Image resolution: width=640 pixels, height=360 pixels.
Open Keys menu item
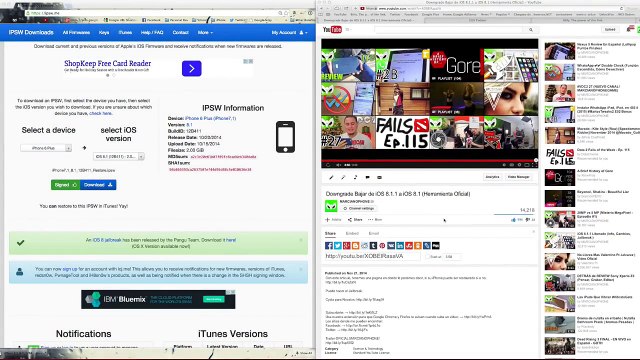[104, 32]
